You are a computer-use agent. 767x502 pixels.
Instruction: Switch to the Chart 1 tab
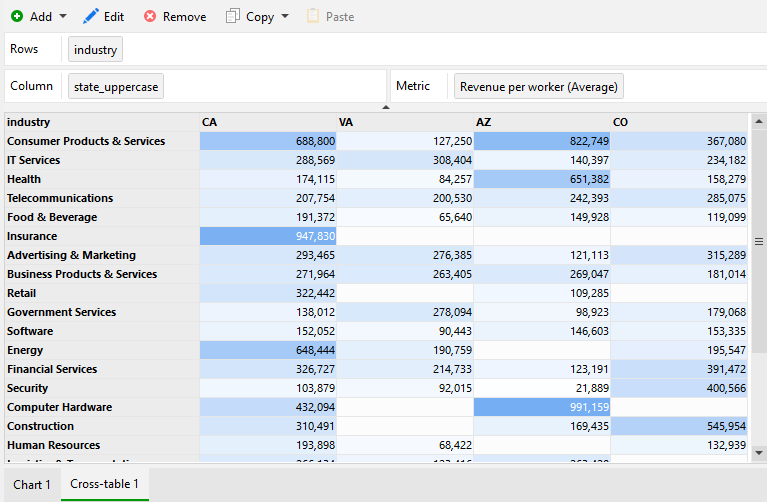[32, 484]
